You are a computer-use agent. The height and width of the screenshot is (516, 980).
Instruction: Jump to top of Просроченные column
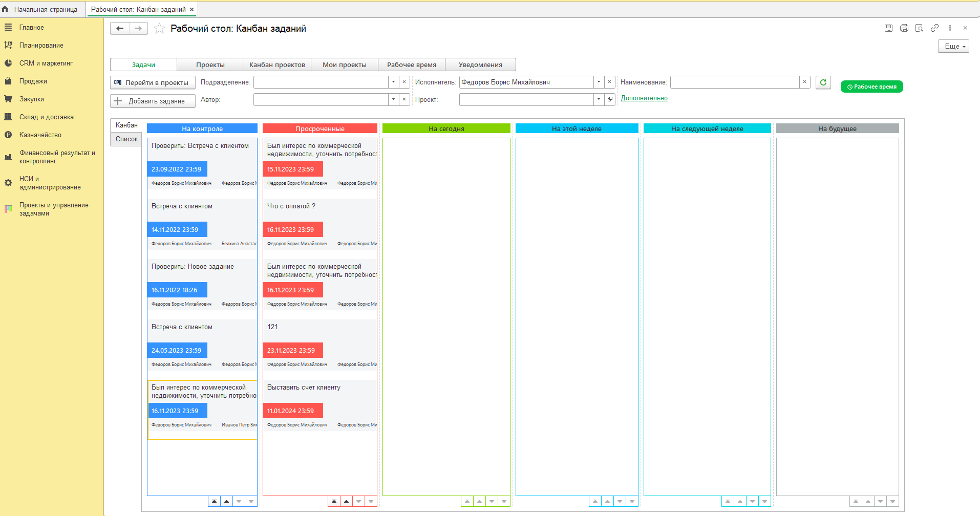(334, 502)
